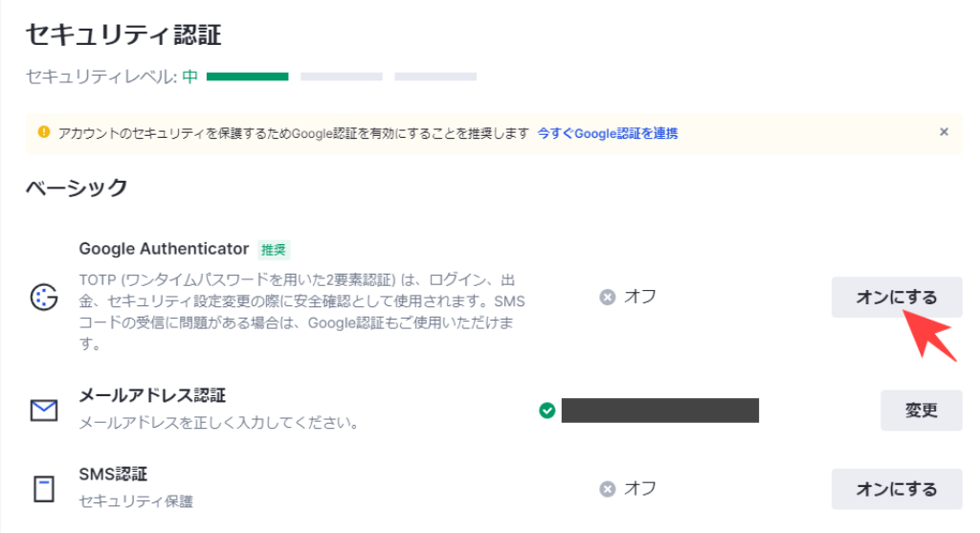The width and height of the screenshot is (980, 533).
Task: Click the Google Authenticator icon
Action: coord(44,297)
